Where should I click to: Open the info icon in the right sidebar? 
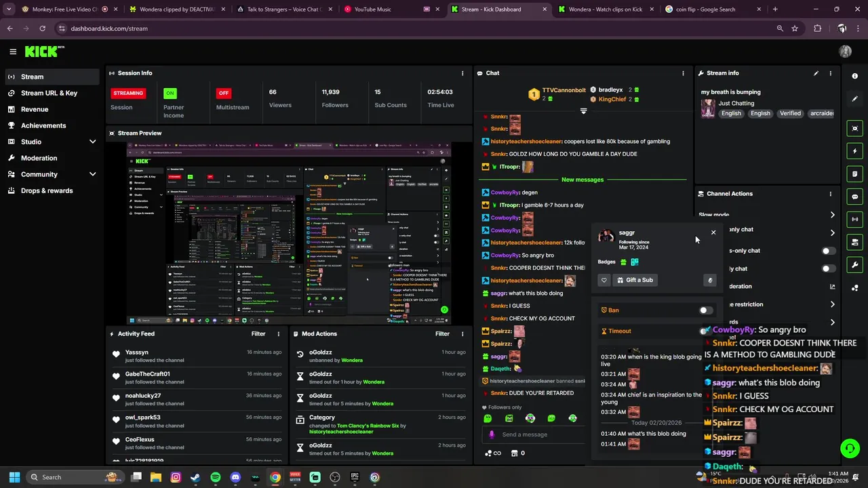[855, 76]
